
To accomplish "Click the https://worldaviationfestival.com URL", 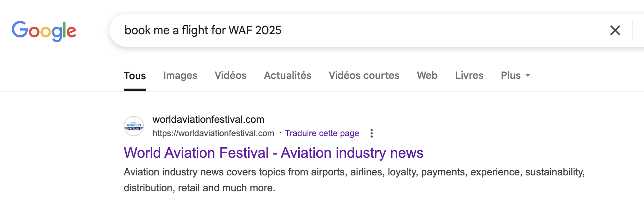I will click(213, 133).
